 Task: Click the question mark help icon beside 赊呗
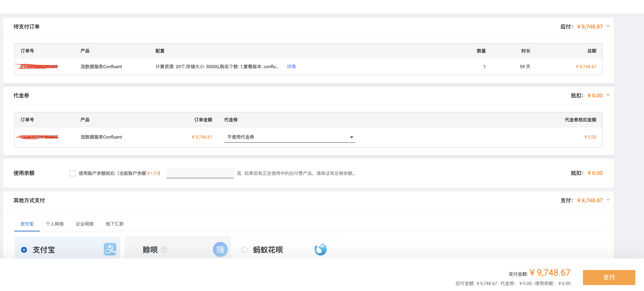(x=164, y=250)
